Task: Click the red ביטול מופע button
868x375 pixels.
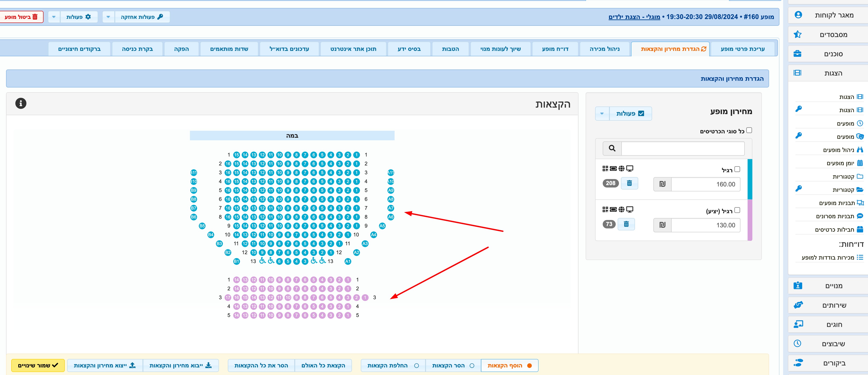Action: pyautogui.click(x=21, y=17)
